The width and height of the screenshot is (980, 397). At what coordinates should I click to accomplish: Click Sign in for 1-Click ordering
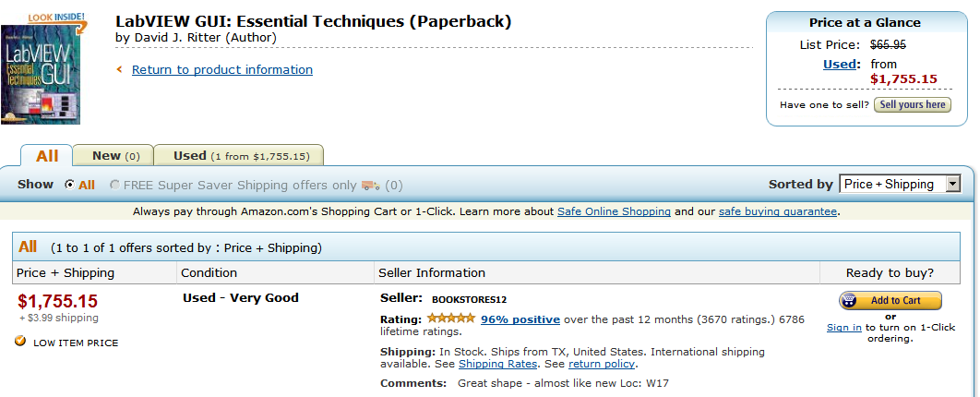coord(843,327)
